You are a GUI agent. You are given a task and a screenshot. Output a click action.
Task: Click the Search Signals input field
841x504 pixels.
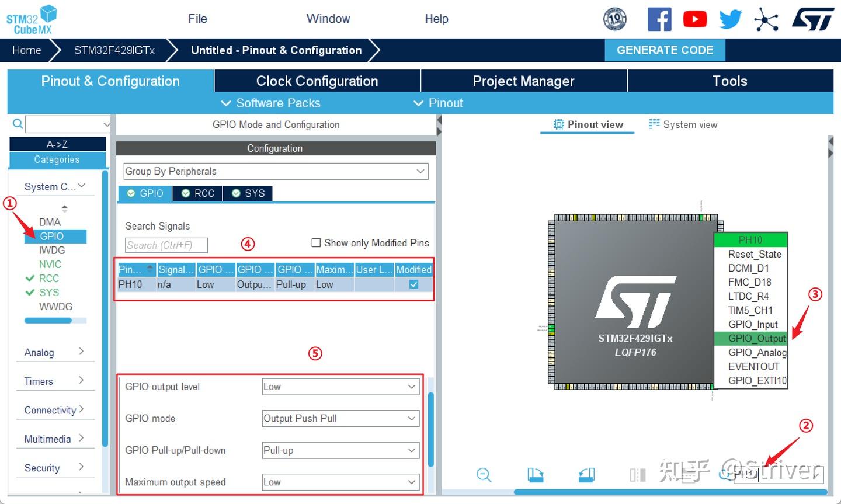[166, 245]
